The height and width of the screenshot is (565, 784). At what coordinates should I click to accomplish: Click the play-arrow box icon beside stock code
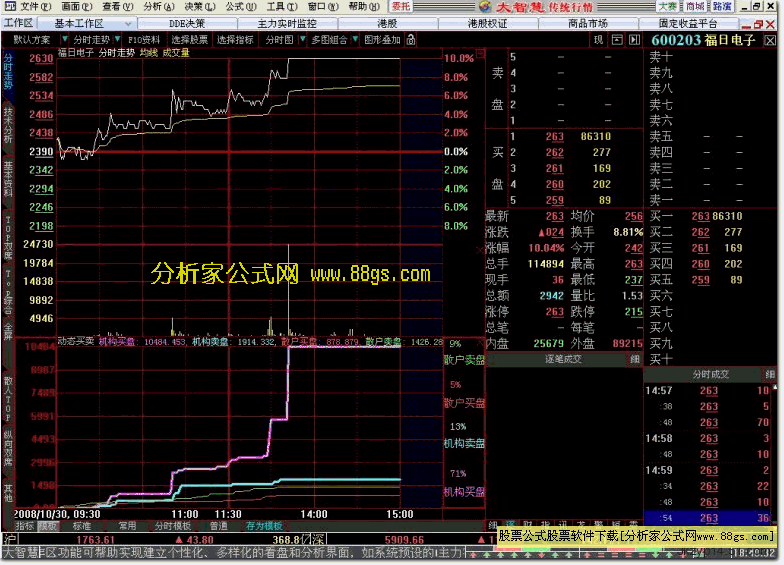tap(634, 40)
